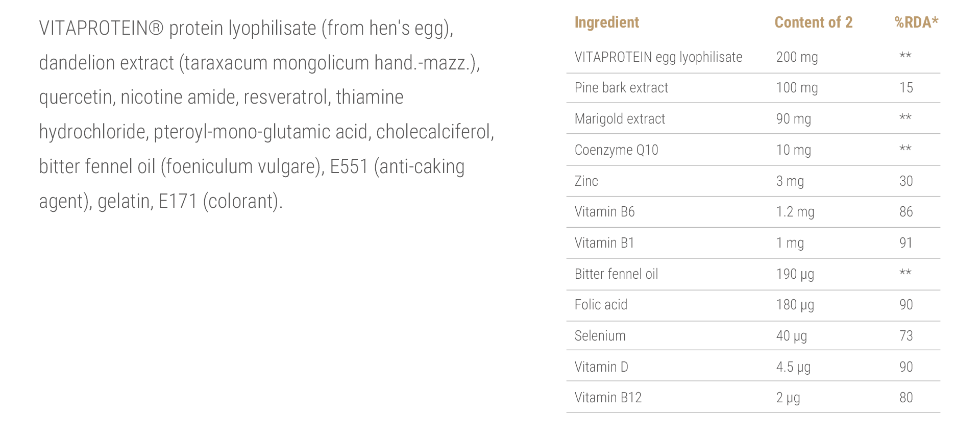Click the Vitamin B6 row label
The image size is (980, 436).
click(x=604, y=212)
